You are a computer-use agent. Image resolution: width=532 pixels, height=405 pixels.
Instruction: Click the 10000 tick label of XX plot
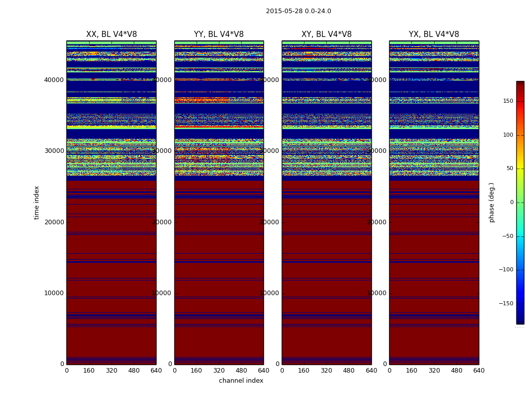point(54,293)
